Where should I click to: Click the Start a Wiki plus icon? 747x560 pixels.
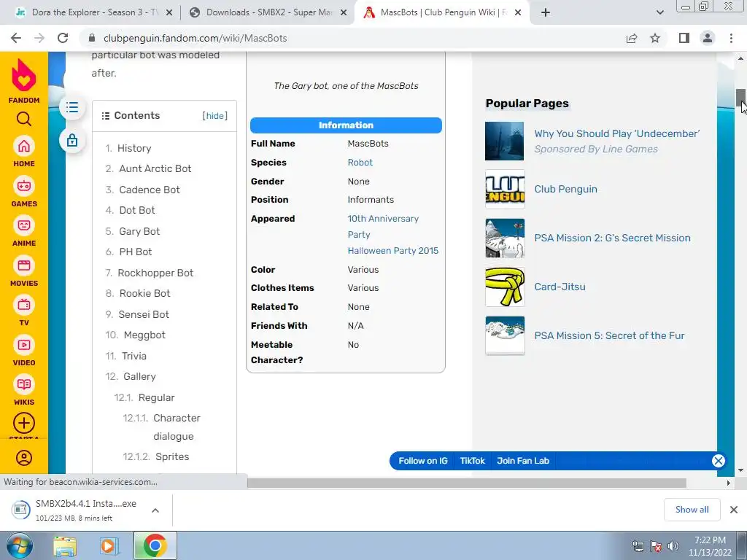click(x=24, y=423)
